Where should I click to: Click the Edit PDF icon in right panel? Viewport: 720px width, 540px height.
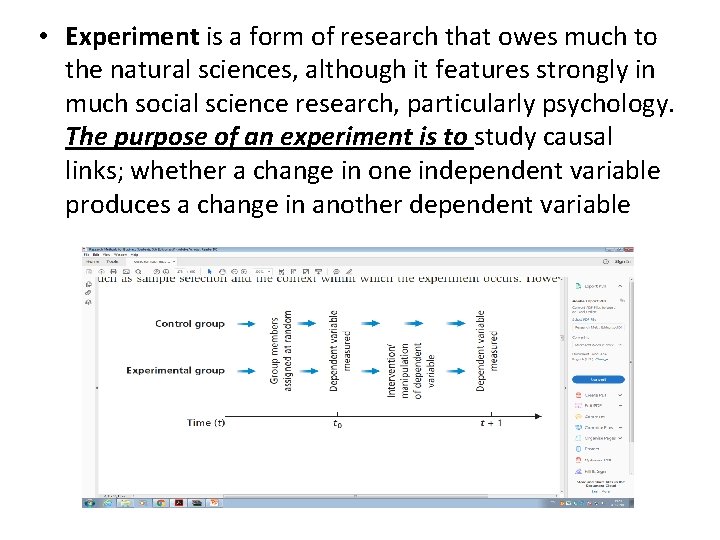[x=578, y=405]
